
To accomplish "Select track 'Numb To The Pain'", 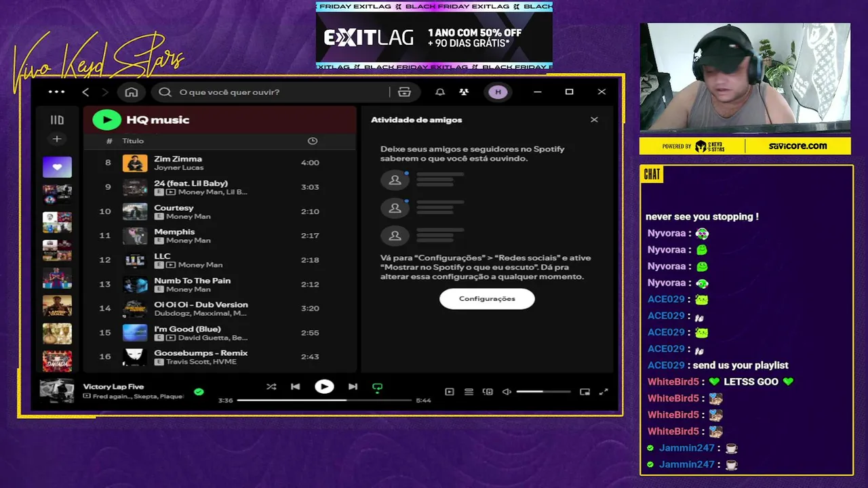I will pyautogui.click(x=220, y=284).
